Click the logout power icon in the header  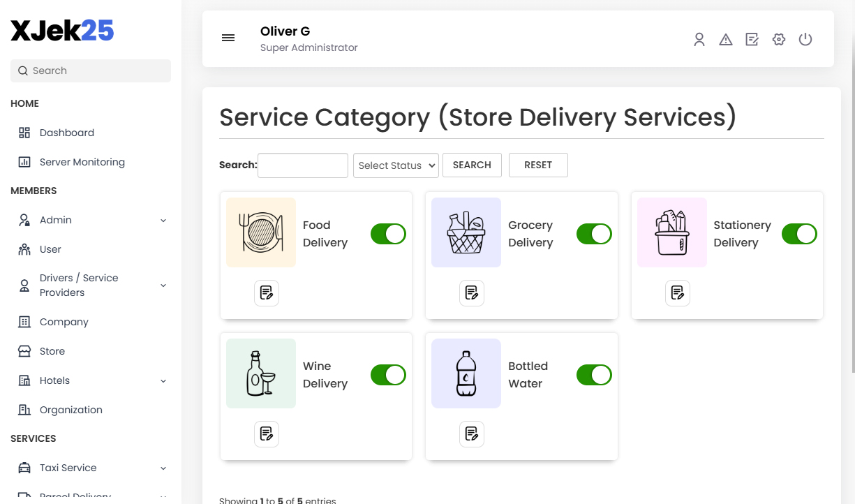[x=805, y=39]
